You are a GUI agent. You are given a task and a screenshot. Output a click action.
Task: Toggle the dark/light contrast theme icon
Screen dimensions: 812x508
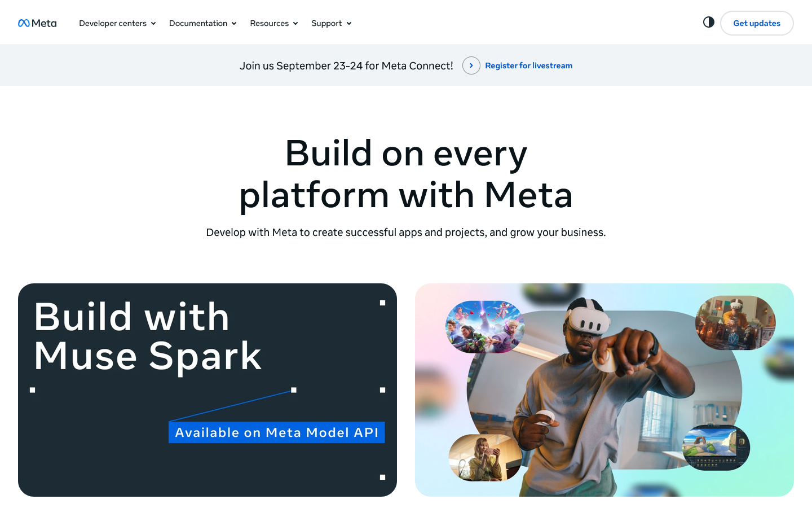(x=709, y=22)
